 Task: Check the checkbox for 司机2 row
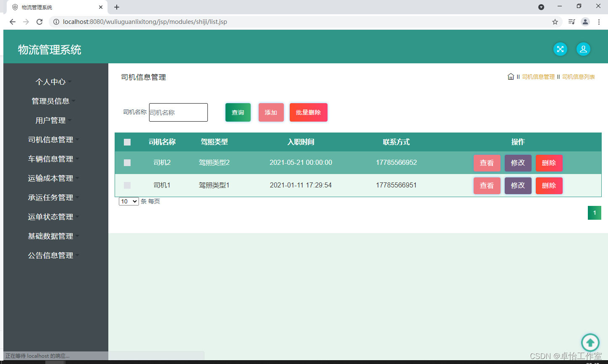127,163
